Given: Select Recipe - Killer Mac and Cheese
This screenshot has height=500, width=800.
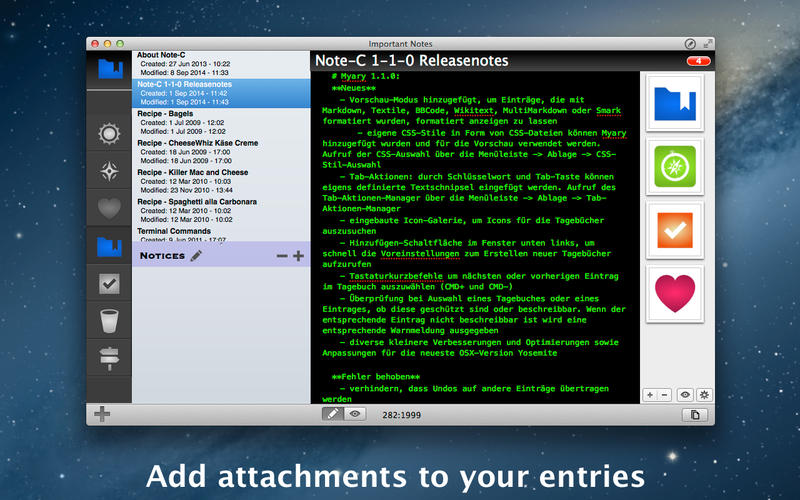Looking at the screenshot, I should point(221,181).
